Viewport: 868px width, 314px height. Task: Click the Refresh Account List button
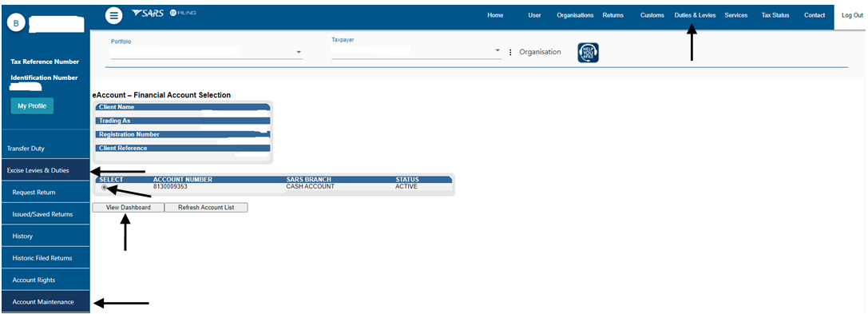pos(206,208)
